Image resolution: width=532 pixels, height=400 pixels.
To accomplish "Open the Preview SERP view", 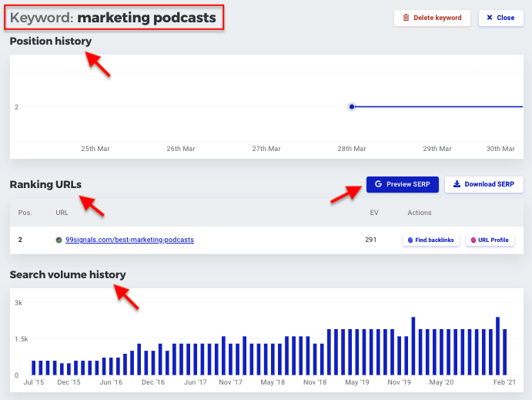I will (403, 184).
